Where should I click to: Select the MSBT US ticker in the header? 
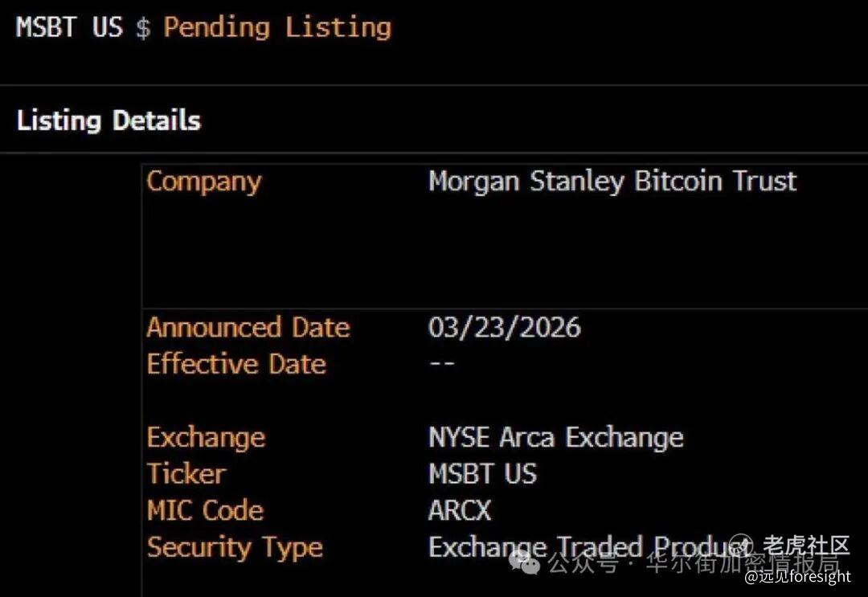pos(69,27)
